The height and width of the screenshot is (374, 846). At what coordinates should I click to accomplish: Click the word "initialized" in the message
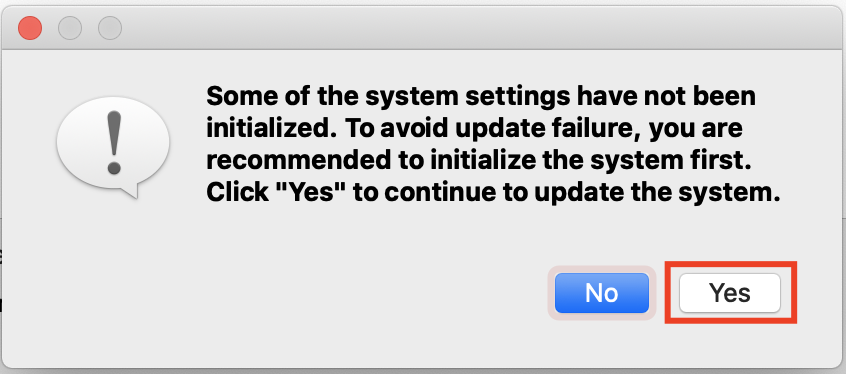click(x=271, y=129)
